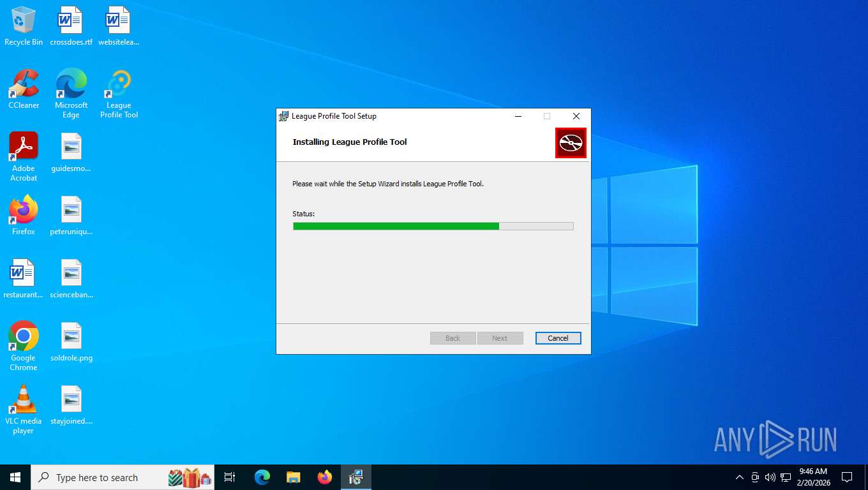This screenshot has height=490, width=868.
Task: Open File Explorer from the taskbar
Action: click(x=294, y=477)
